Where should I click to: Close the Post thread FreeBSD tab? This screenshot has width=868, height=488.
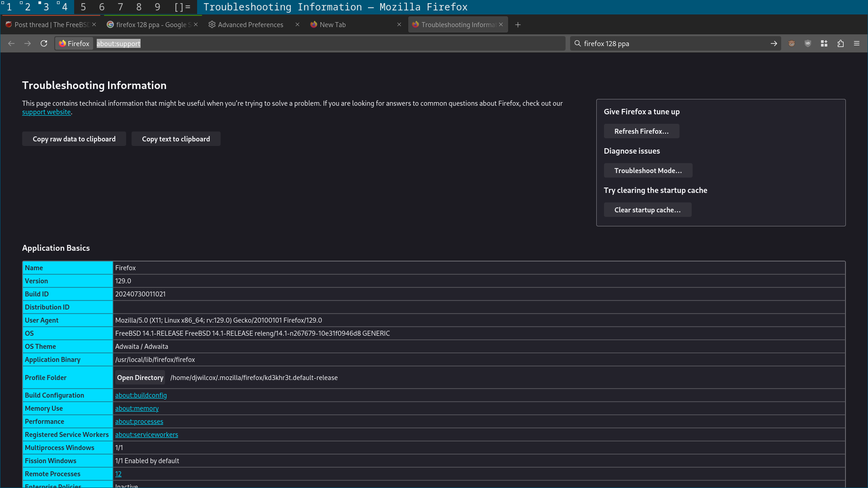(94, 24)
